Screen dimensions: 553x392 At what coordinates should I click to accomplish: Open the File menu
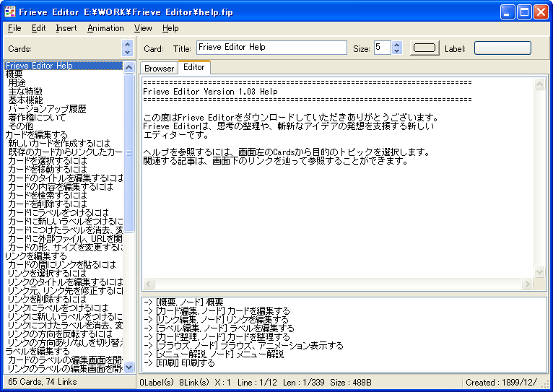pyautogui.click(x=14, y=28)
